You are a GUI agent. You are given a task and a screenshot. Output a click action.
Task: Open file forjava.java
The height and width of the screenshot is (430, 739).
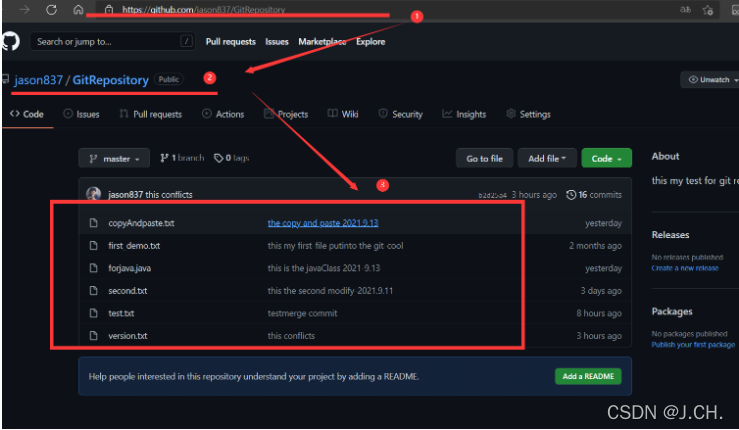(130, 268)
